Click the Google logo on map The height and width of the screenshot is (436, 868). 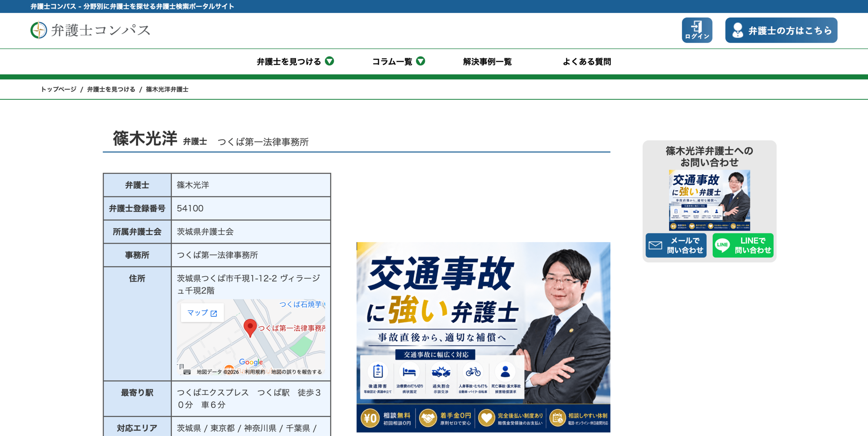tap(251, 362)
